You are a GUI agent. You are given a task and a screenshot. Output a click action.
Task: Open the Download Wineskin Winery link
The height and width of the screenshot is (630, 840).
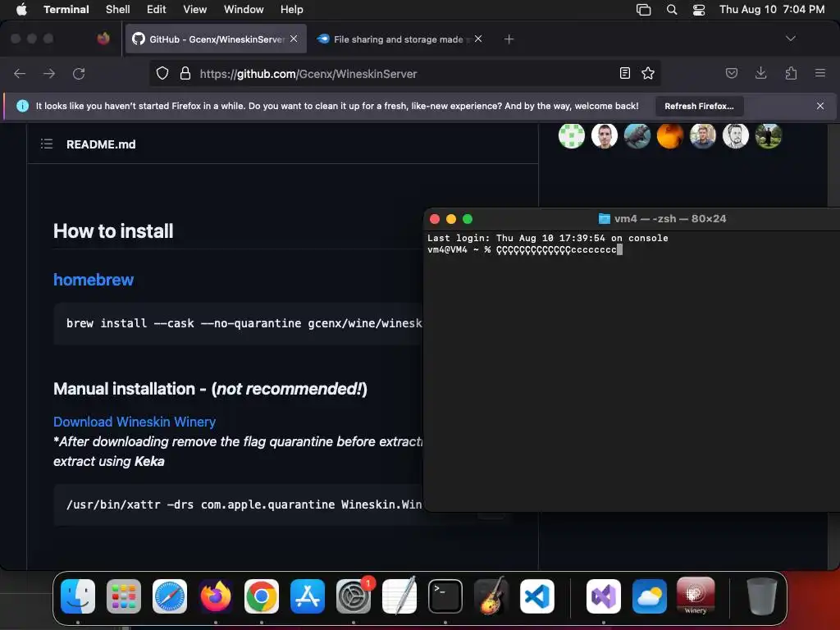click(135, 422)
